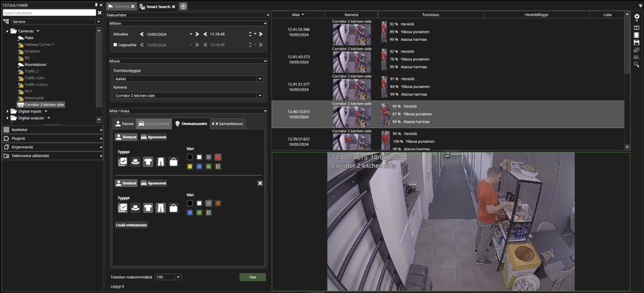Open the Tallennetut välilehdet panel
Viewport: 644px width, 293px height.
coord(53,156)
